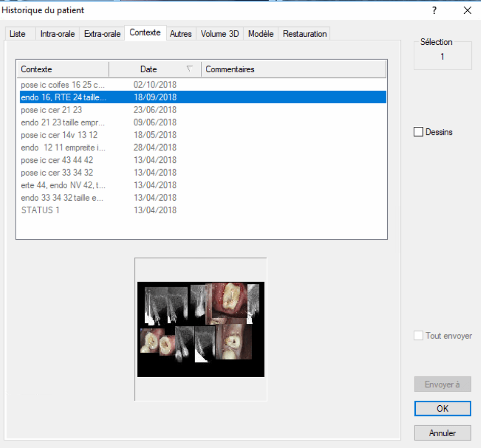Open the Restauration tab
Image resolution: width=481 pixels, height=448 pixels.
coord(305,34)
